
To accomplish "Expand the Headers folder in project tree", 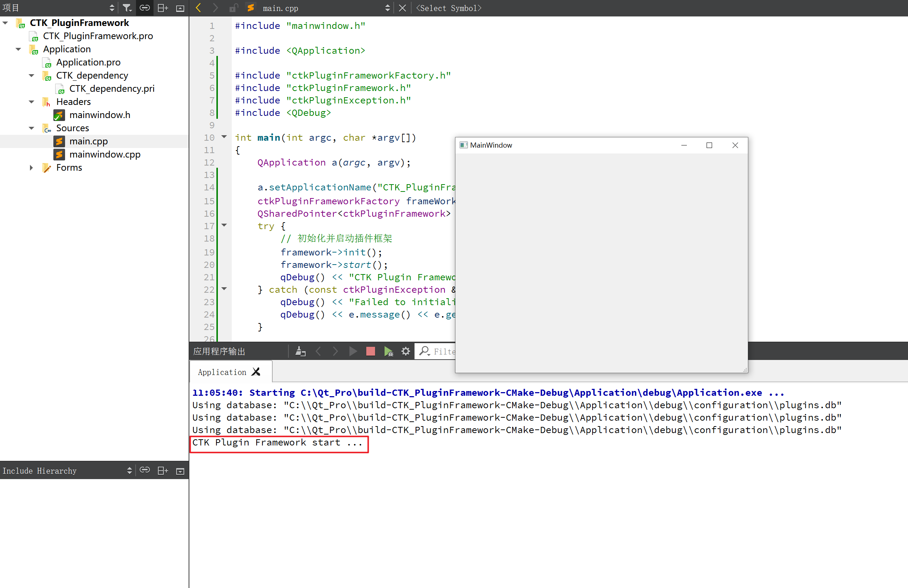I will coord(31,101).
